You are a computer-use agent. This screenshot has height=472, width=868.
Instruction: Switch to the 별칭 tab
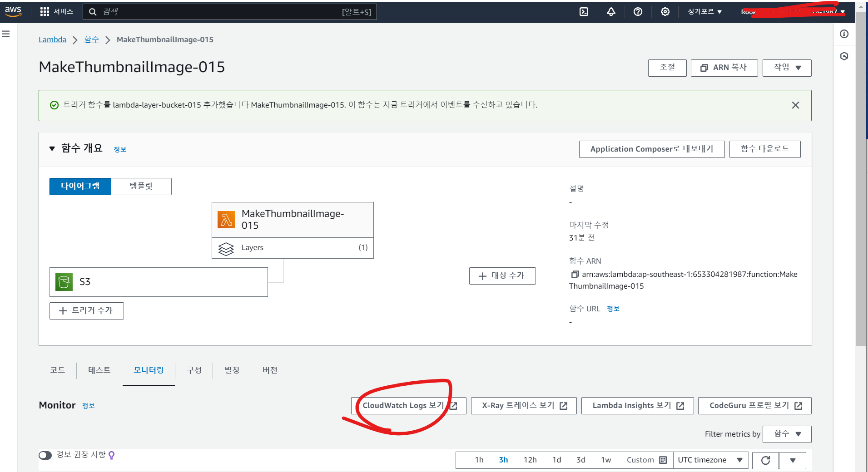[x=232, y=370]
